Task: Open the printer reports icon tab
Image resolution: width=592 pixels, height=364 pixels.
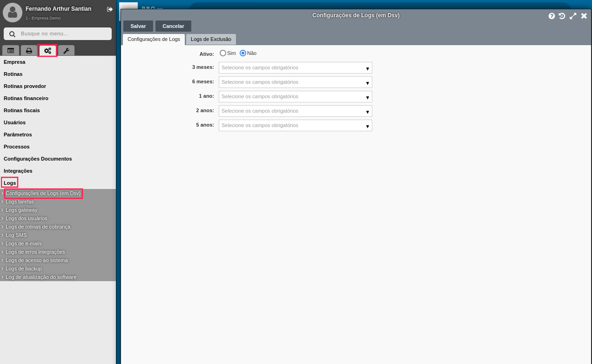Action: (29, 50)
